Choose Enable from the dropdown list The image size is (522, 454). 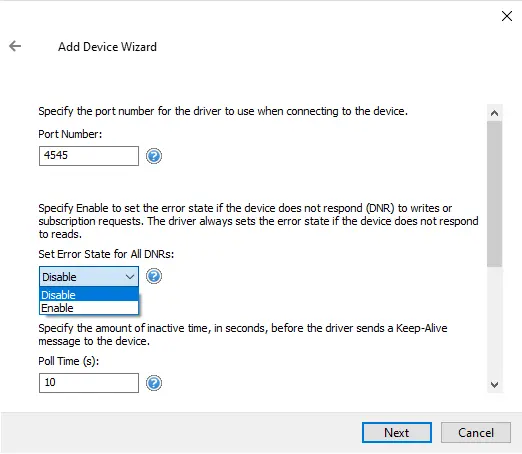[89, 308]
